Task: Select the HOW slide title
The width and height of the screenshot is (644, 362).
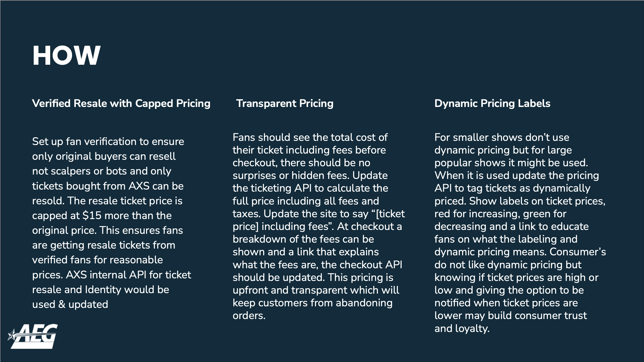Action: point(66,55)
